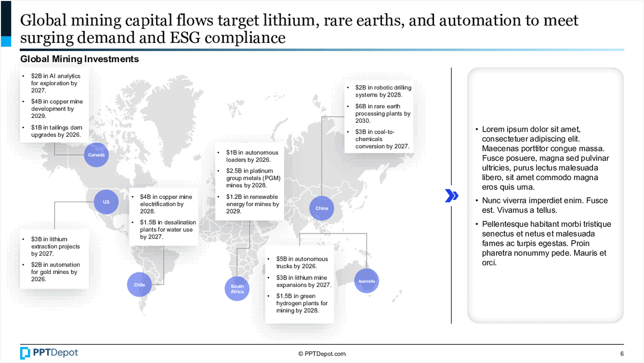Click the Chile circle marker
644x363 pixels.
139,285
